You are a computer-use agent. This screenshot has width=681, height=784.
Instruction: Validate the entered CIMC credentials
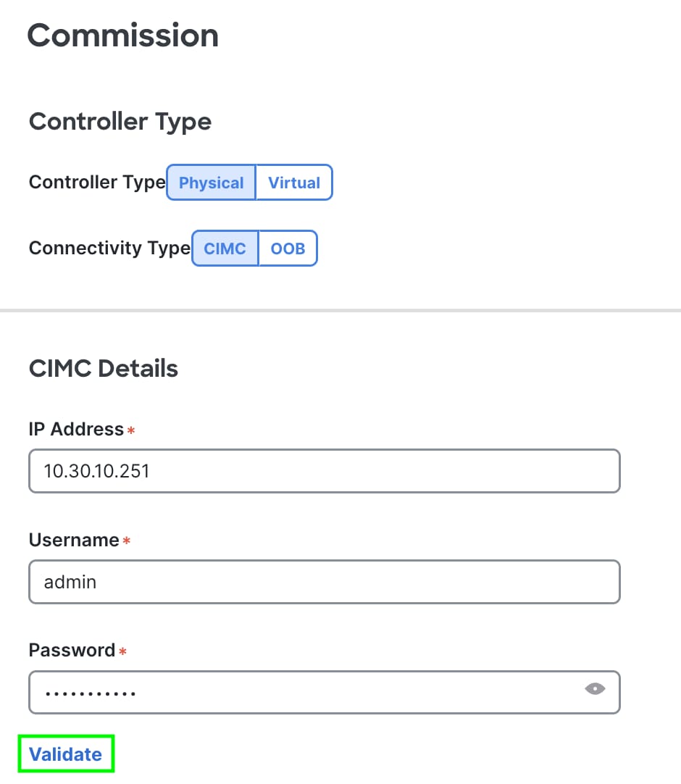(x=64, y=754)
